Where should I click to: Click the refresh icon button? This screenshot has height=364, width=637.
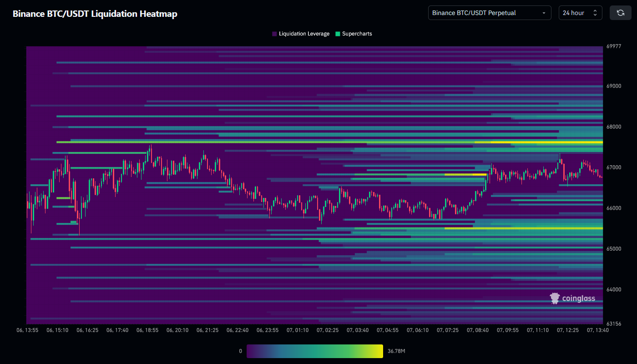[620, 13]
